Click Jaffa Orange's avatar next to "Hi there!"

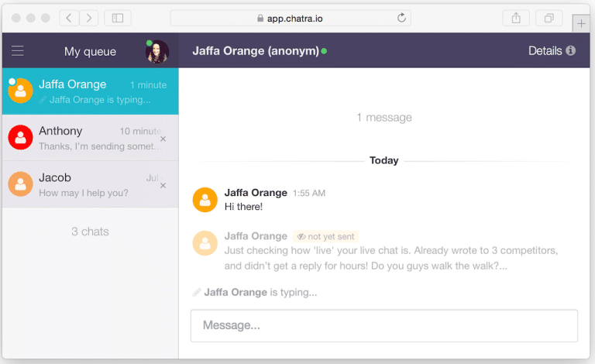[205, 200]
